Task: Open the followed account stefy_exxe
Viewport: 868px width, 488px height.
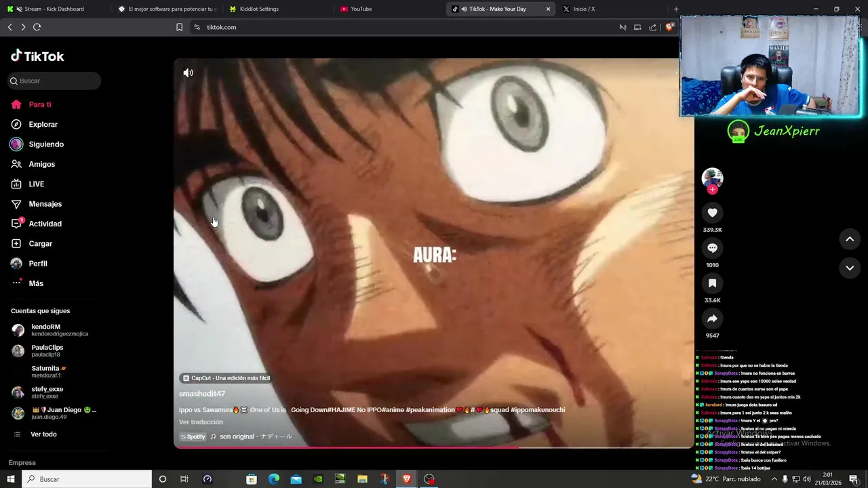Action: [x=54, y=392]
